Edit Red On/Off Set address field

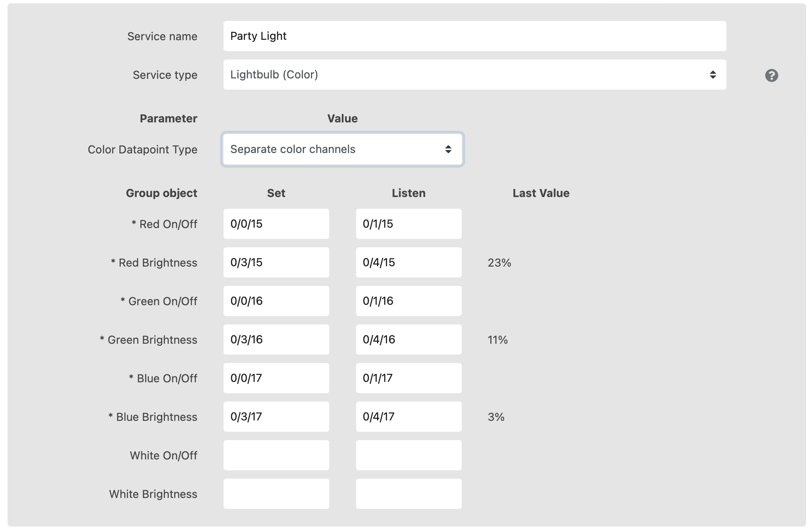tap(276, 224)
